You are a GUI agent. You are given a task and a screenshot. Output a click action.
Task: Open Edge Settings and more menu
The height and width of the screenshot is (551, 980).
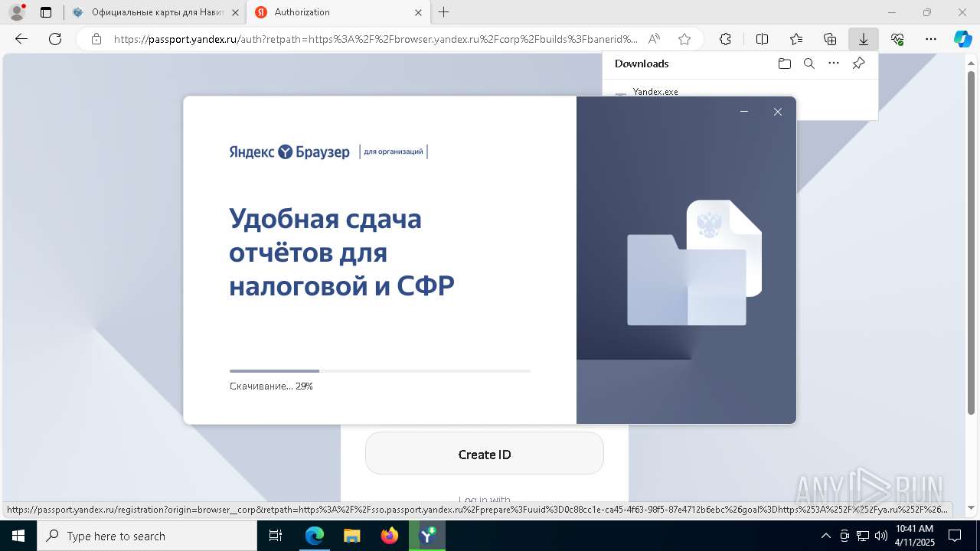coord(931,39)
